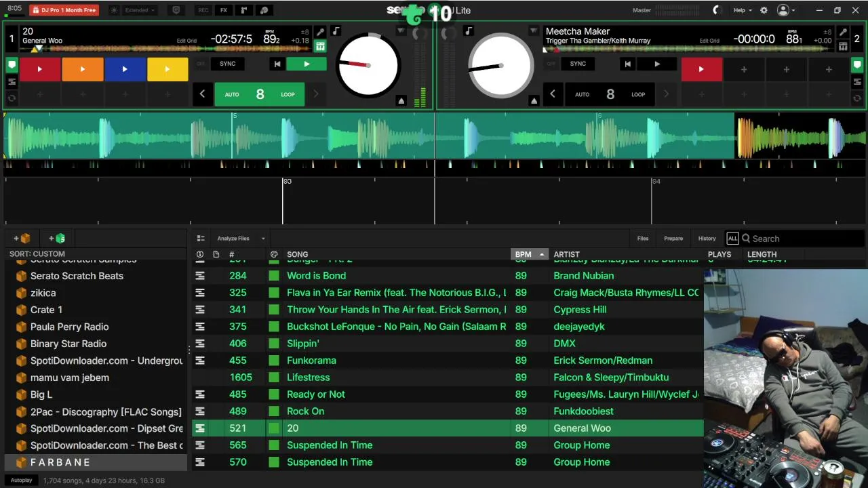Toggle the REC recording panel
The image size is (868, 488).
tap(203, 10)
